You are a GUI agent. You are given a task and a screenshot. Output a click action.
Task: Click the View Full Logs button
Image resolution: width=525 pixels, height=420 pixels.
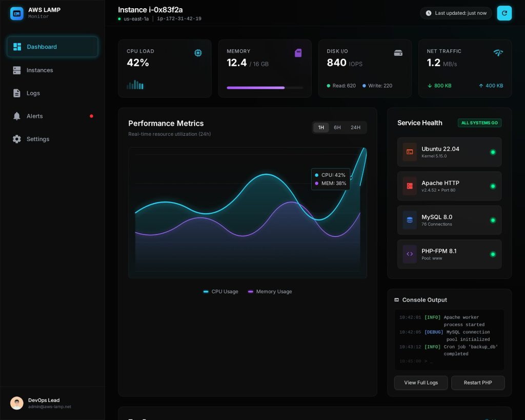point(420,383)
